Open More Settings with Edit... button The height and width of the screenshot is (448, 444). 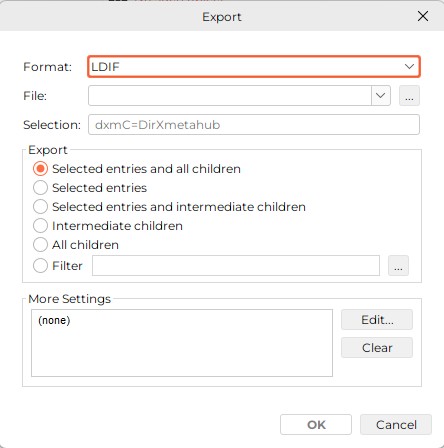click(377, 320)
